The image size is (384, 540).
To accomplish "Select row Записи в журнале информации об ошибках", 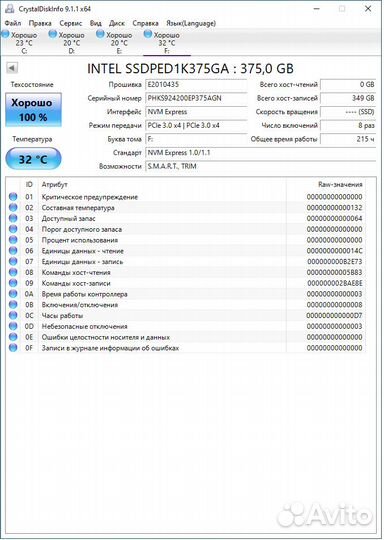I will tap(186, 348).
